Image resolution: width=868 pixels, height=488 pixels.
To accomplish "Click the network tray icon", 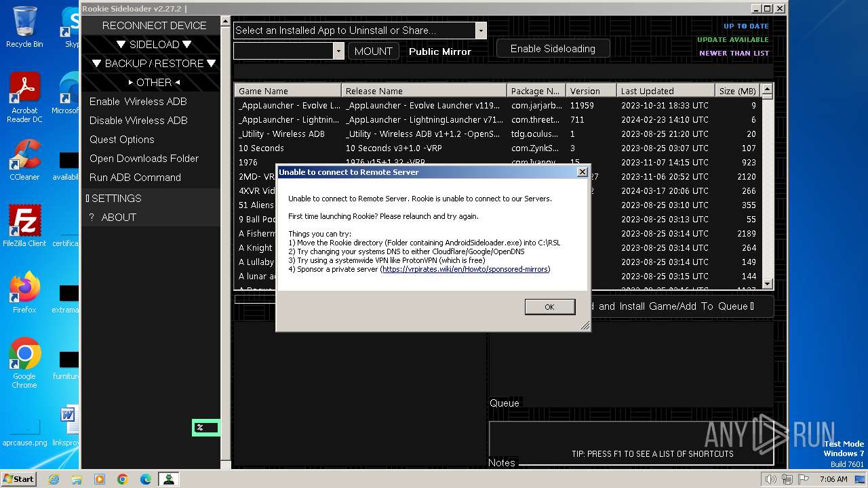I will [787, 479].
